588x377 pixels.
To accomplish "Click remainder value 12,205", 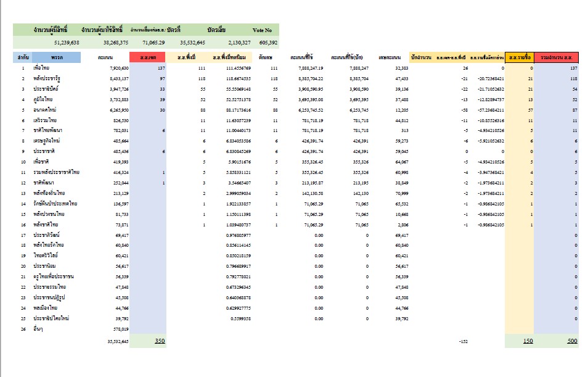I will (x=401, y=110).
